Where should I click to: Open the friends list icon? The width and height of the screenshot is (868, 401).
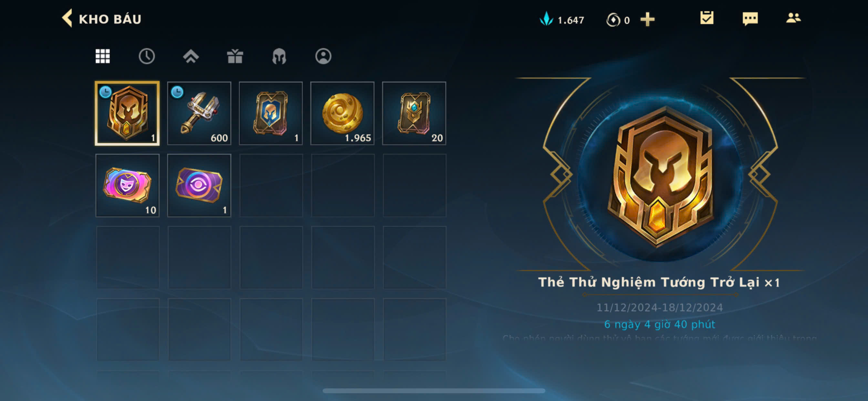(793, 18)
